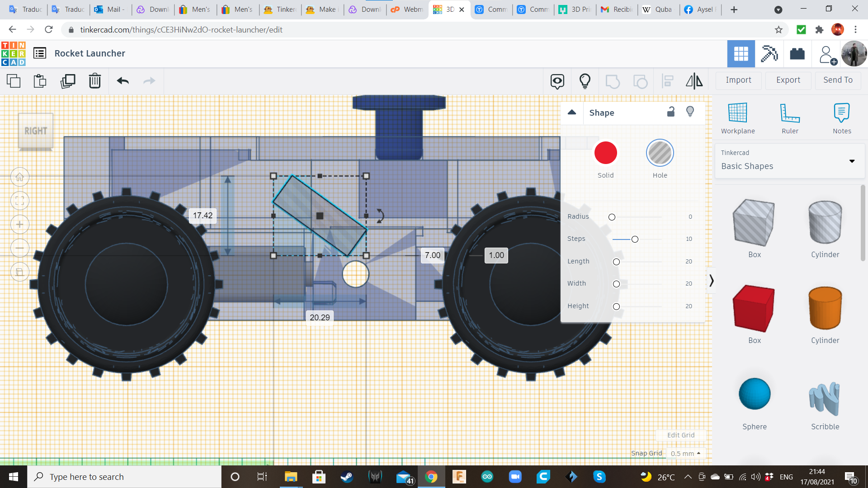Toggle the shape visibility light bulb
Screen dimensions: 868x488
[x=690, y=112]
